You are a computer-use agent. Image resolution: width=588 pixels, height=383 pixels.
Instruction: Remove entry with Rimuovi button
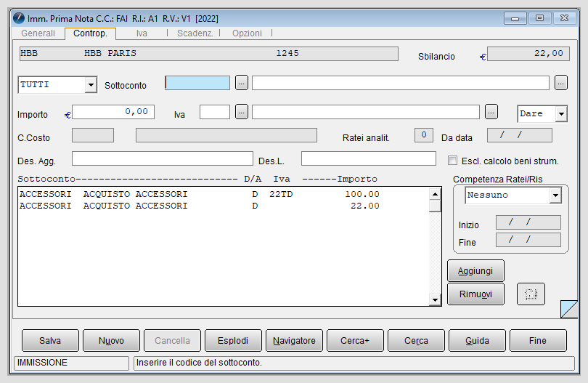pyautogui.click(x=475, y=294)
